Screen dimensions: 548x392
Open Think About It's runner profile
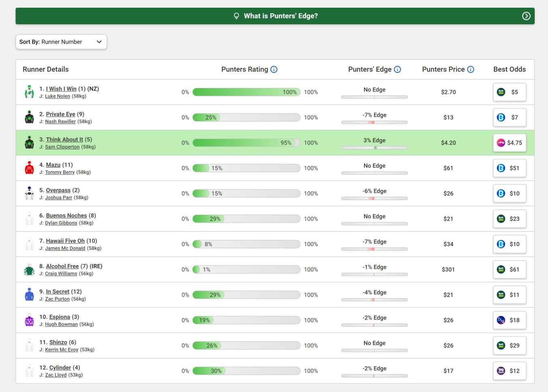click(64, 139)
